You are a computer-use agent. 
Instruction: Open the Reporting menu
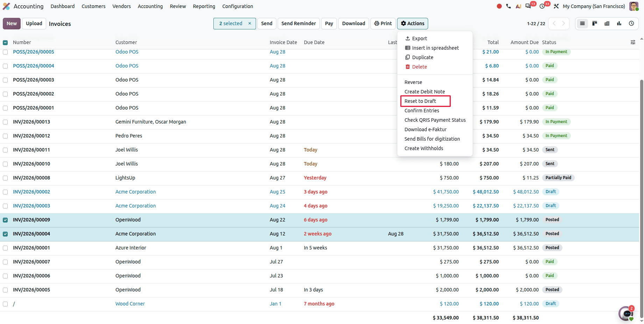click(x=204, y=6)
